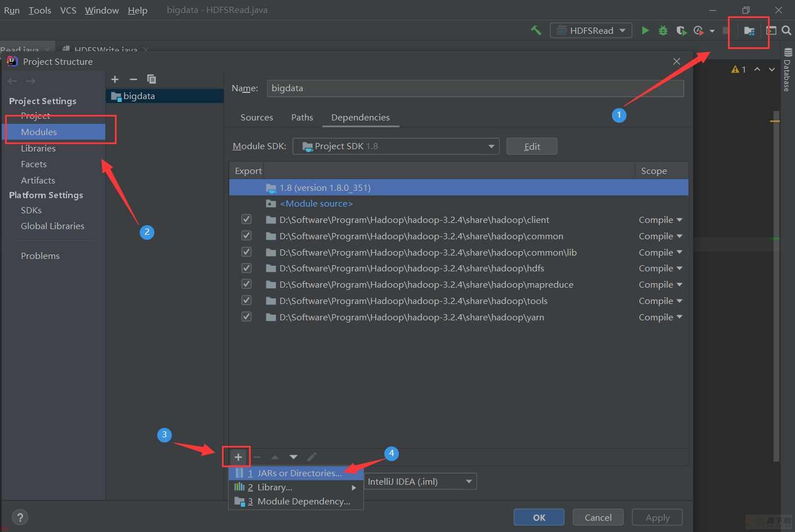795x532 pixels.
Task: Navigate forward arrow in Project Structure
Action: [30, 81]
